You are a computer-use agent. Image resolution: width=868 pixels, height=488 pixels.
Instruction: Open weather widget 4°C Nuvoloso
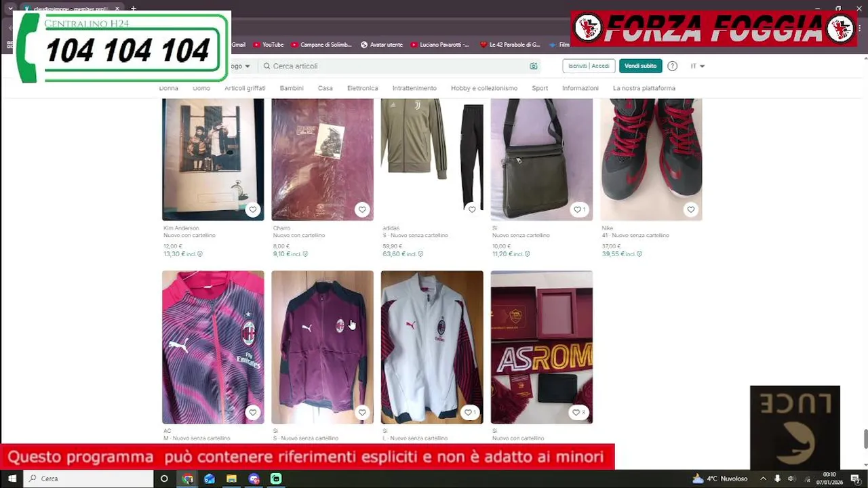[719, 479]
